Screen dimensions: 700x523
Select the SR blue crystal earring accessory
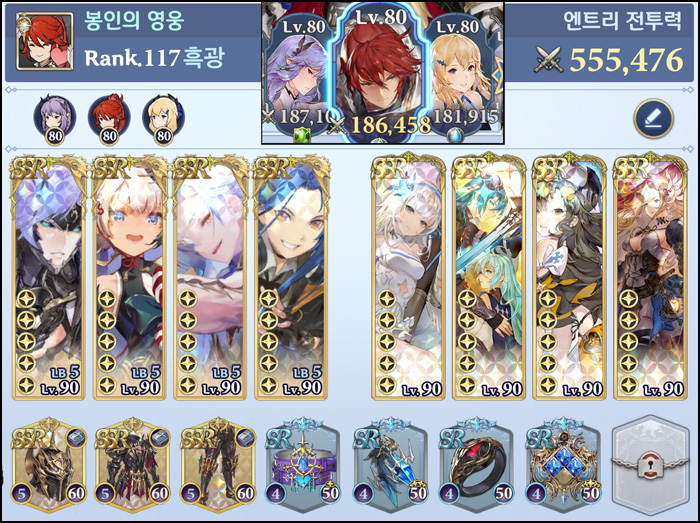(x=390, y=466)
